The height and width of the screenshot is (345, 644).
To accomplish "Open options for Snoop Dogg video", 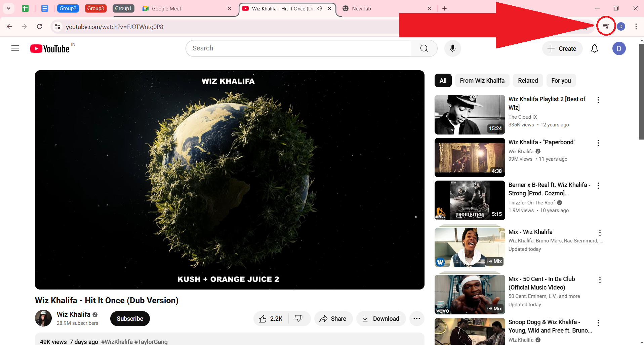I will pos(598,323).
